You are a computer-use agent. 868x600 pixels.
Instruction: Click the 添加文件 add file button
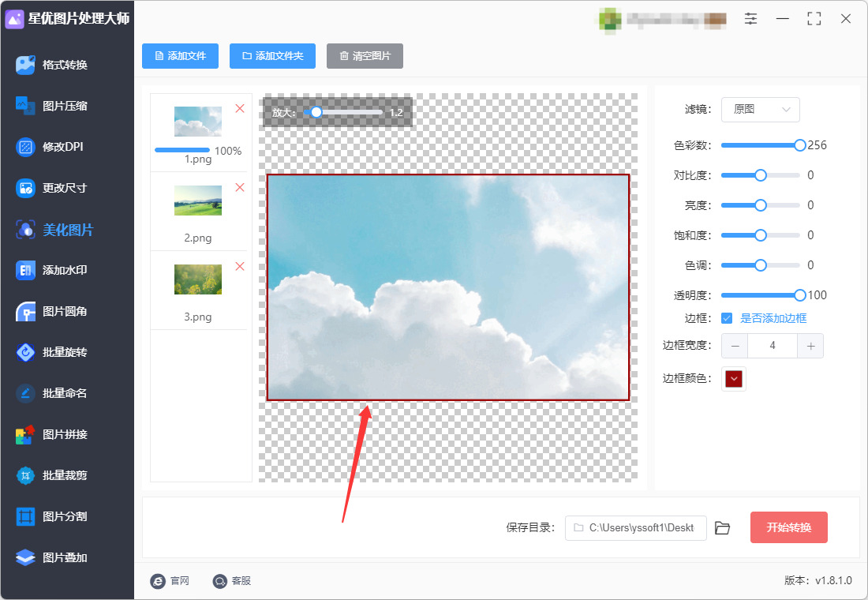(180, 56)
